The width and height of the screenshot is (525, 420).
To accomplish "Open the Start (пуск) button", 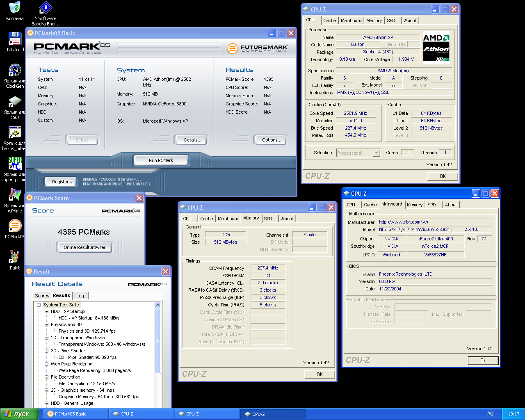I will click(x=19, y=414).
